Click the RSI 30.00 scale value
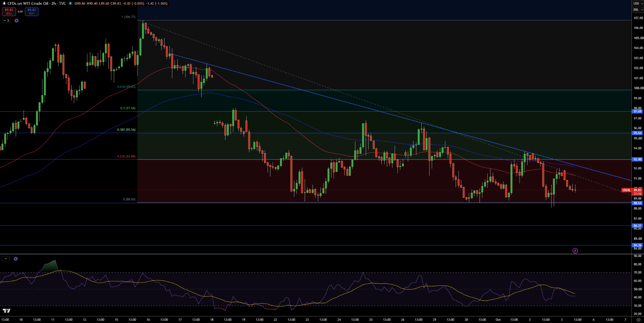The width and height of the screenshot is (644, 323). tap(638, 306)
